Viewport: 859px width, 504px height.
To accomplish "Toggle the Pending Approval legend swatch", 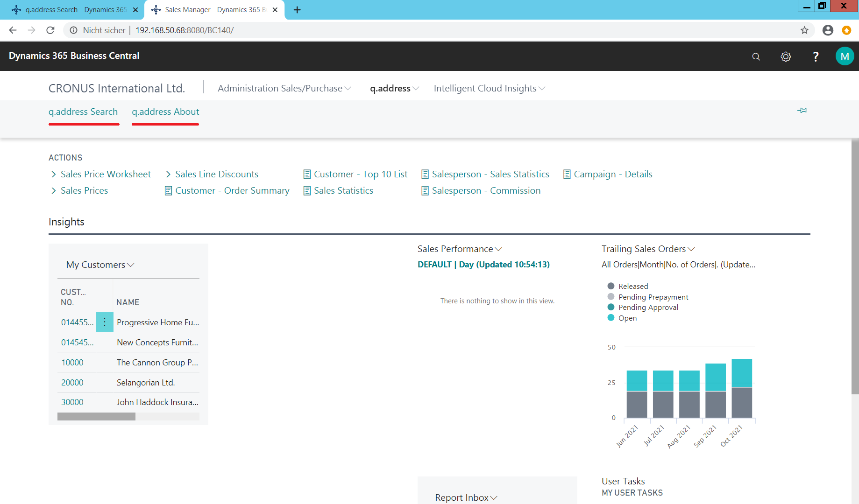I will point(611,307).
